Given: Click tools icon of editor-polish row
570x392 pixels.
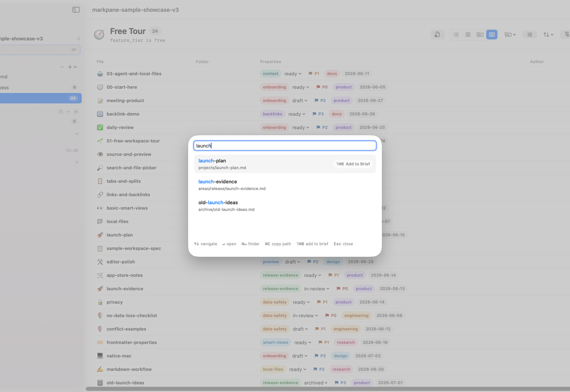Looking at the screenshot, I should coord(100,262).
